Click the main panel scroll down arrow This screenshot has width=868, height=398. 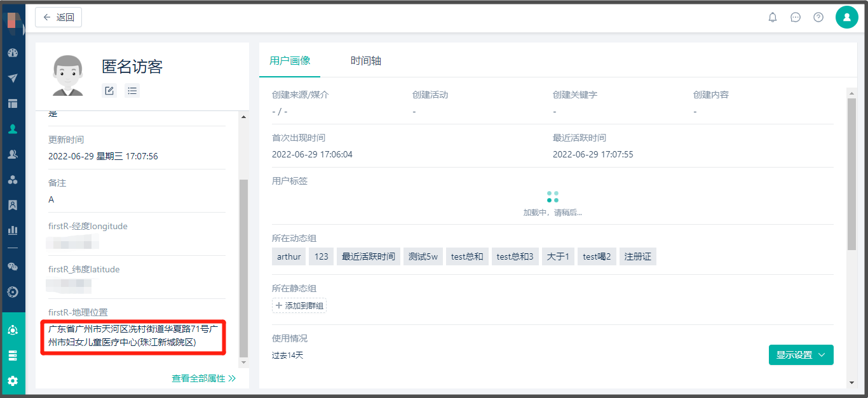(852, 383)
